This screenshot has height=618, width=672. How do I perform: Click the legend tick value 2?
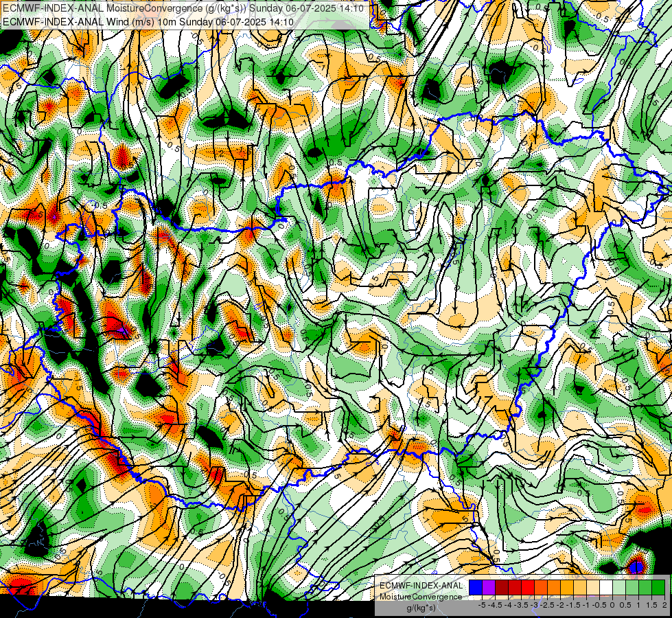coord(664,605)
